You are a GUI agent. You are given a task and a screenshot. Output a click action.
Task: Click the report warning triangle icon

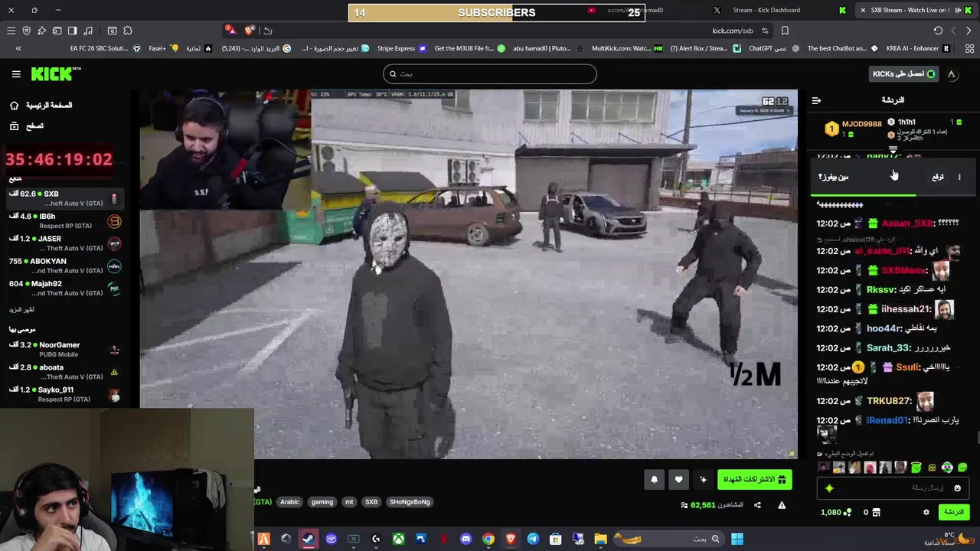(x=782, y=505)
